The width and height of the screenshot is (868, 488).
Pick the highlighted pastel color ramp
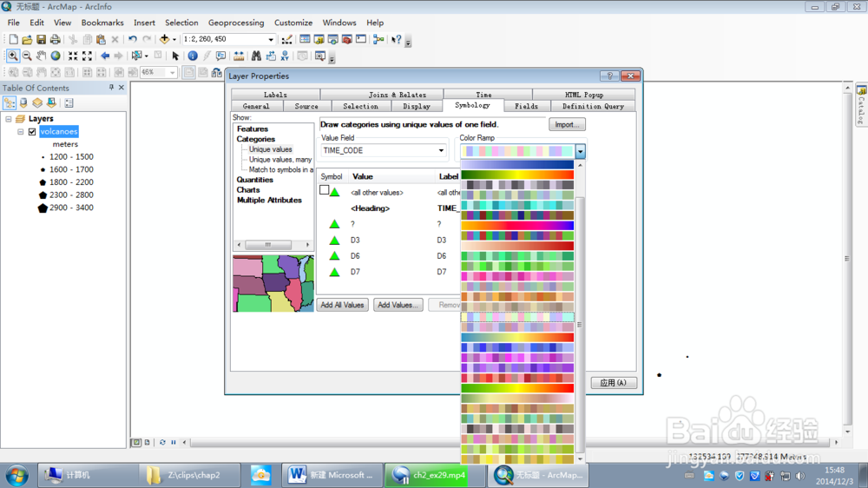tap(517, 317)
